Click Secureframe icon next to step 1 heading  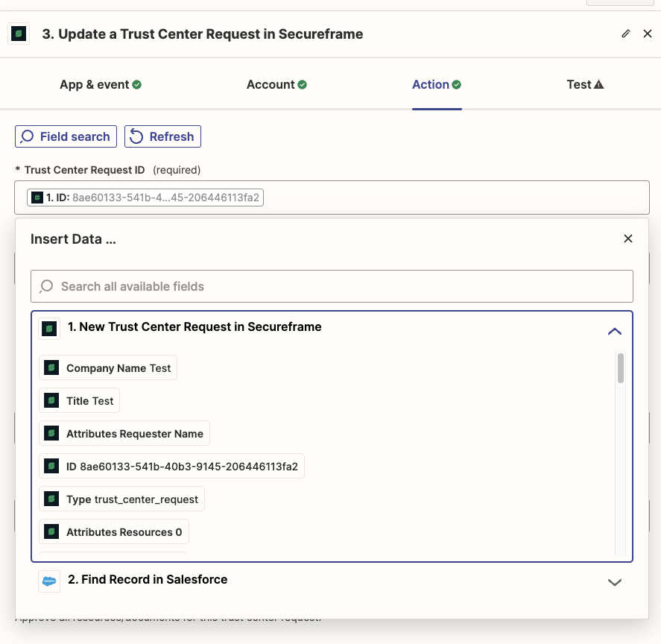click(x=49, y=329)
